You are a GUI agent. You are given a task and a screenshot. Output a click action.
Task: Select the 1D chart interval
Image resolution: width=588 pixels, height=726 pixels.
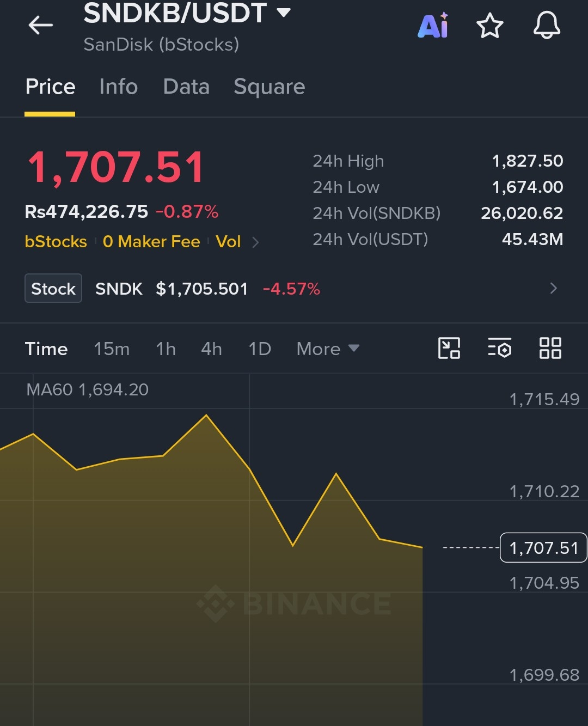(260, 349)
